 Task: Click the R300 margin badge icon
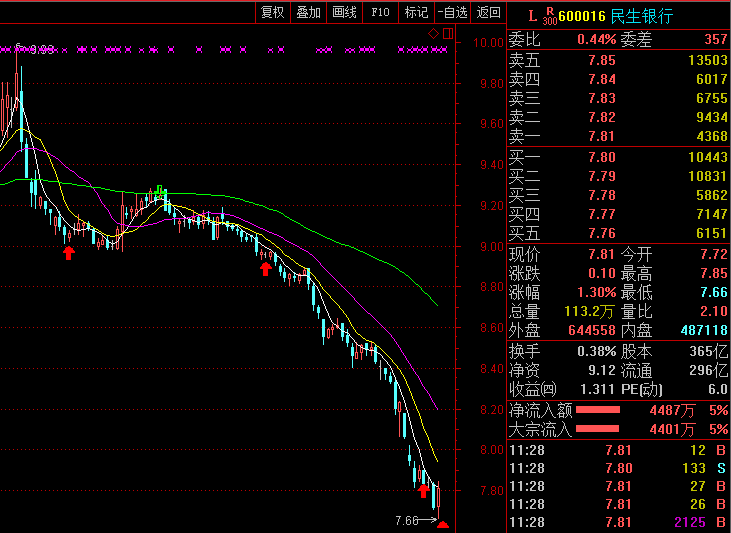click(549, 15)
